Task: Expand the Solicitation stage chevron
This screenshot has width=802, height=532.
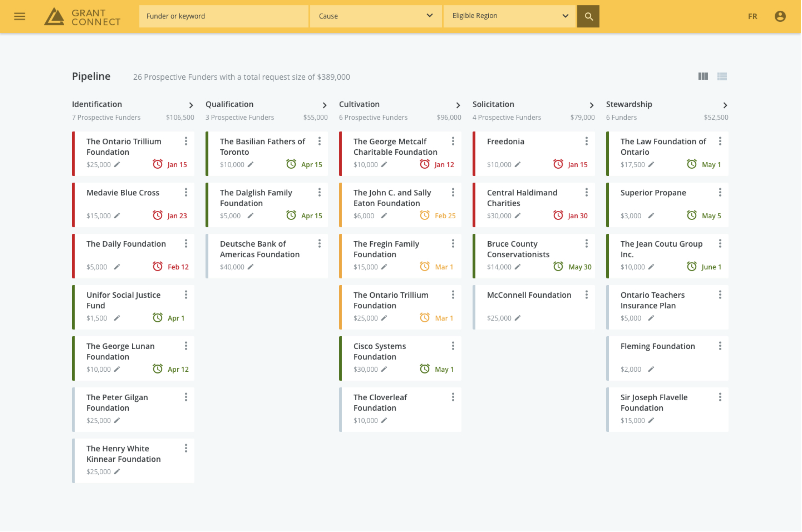Action: (592, 105)
